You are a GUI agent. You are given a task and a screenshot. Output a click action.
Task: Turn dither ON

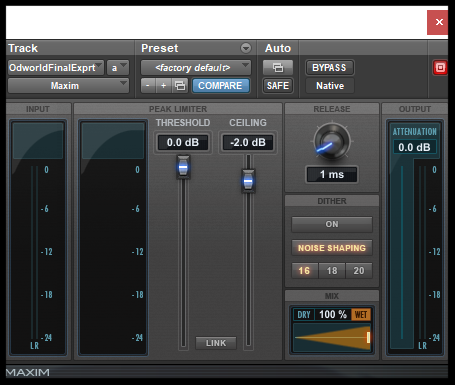pos(332,224)
